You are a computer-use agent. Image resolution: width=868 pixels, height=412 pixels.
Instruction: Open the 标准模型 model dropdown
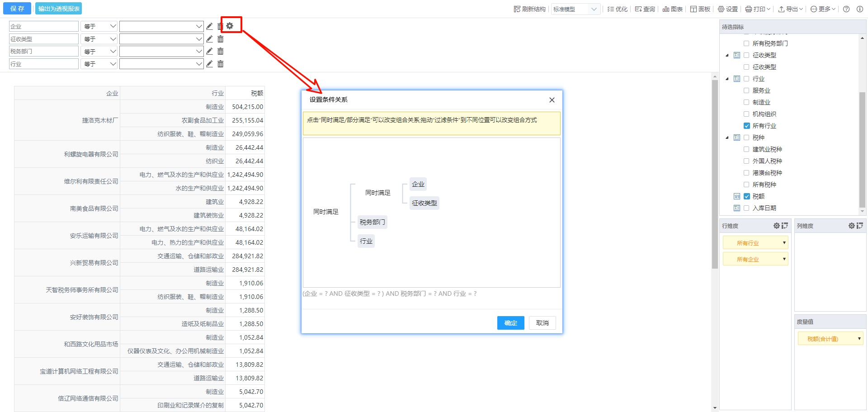pyautogui.click(x=576, y=9)
